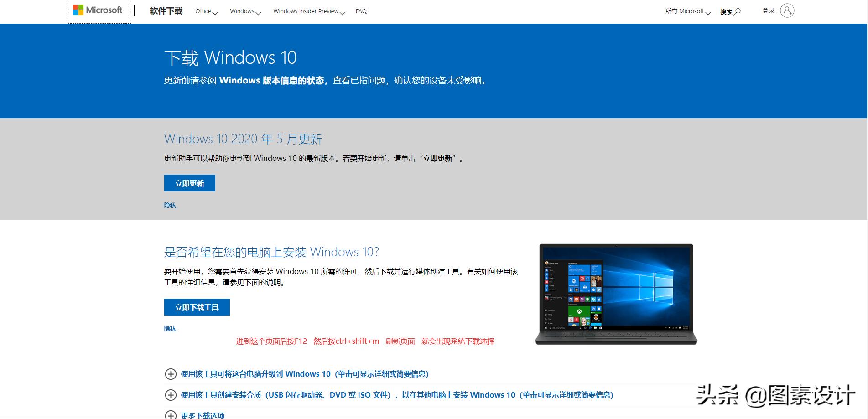Click the 立即下载工具 button
The image size is (868, 419).
[x=197, y=307]
